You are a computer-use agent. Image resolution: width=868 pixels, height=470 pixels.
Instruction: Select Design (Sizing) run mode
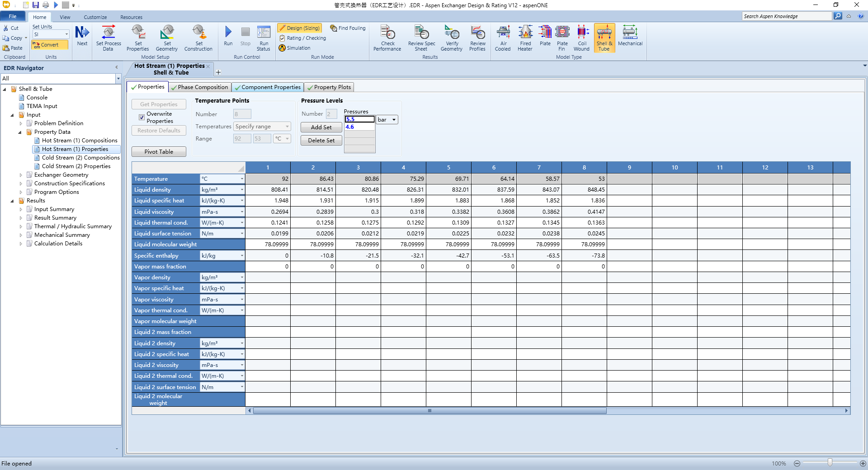pos(299,28)
